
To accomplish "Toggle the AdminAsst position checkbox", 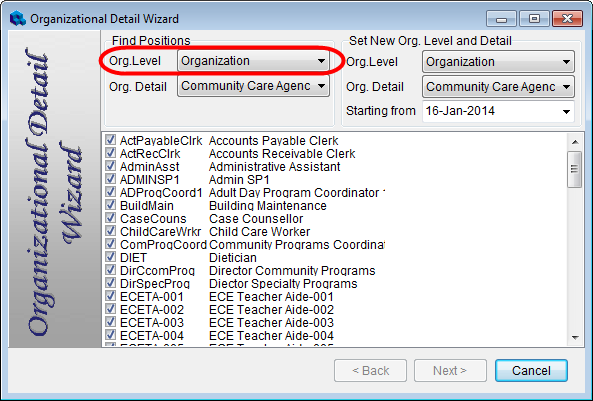I will point(110,166).
